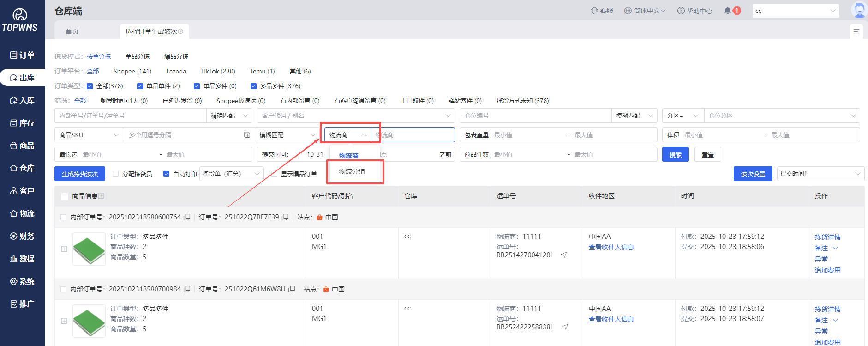This screenshot has width=868, height=346.
Task: Click the blue 搜索 button
Action: tap(675, 155)
